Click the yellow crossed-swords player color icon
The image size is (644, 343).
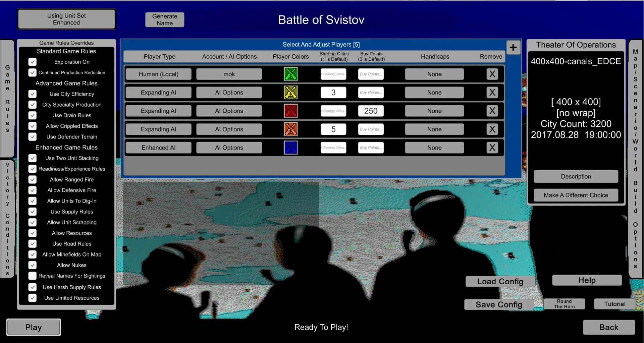[290, 93]
